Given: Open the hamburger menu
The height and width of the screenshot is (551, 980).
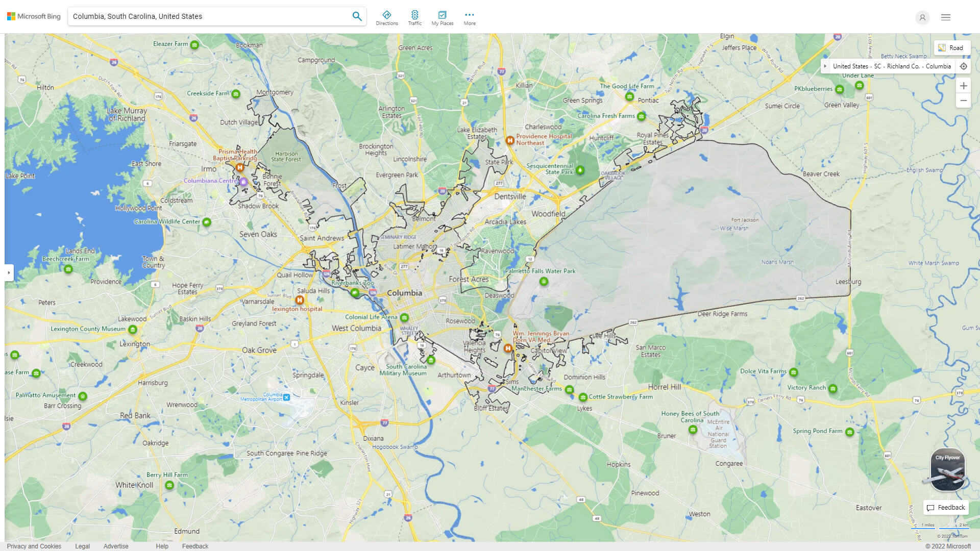Looking at the screenshot, I should click(945, 17).
